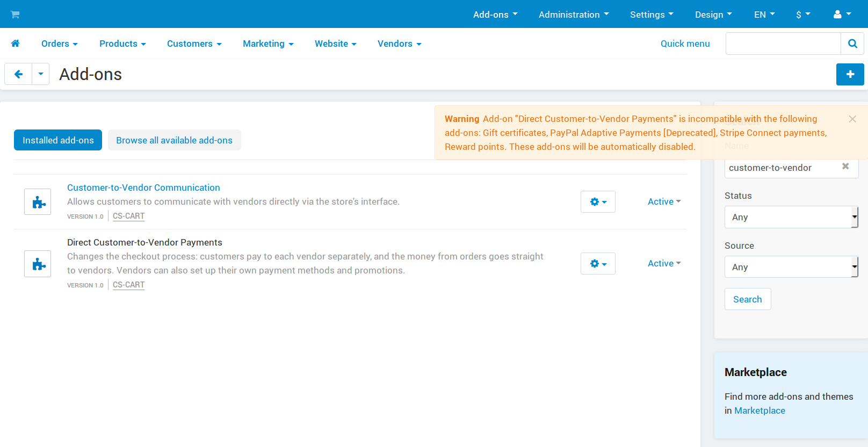Open the Administration menu
Screen dimensions: 868x447
pos(574,15)
